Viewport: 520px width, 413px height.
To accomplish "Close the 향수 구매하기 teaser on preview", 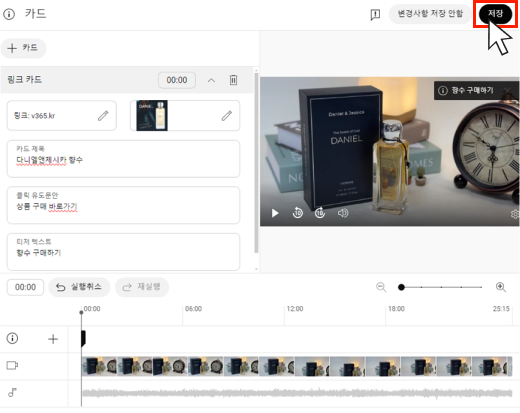I will pyautogui.click(x=507, y=90).
